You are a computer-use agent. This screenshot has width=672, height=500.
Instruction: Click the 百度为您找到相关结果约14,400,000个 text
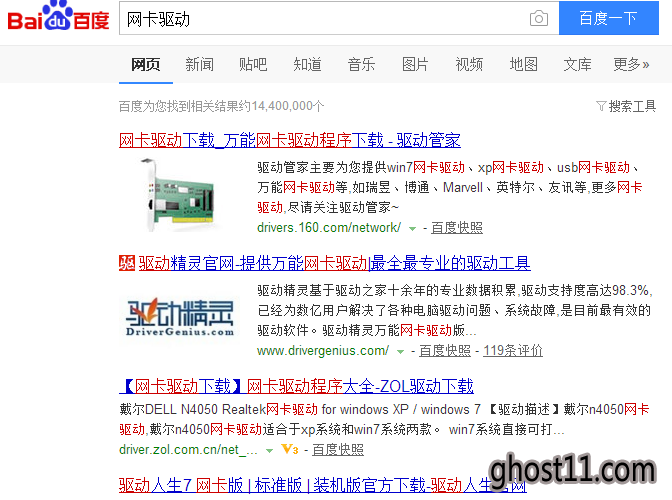click(x=221, y=106)
